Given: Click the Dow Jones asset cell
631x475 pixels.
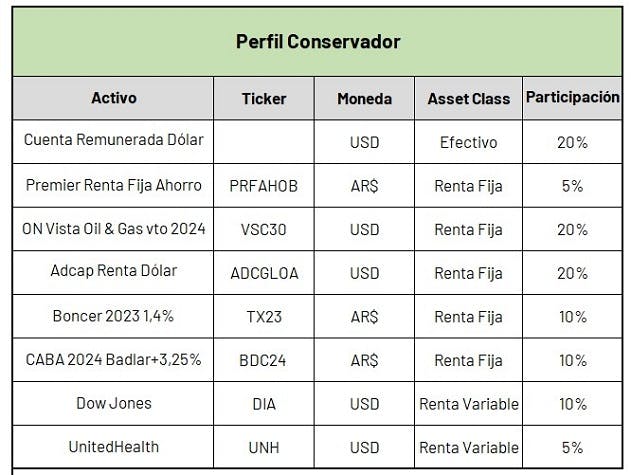Looking at the screenshot, I should pyautogui.click(x=113, y=403).
